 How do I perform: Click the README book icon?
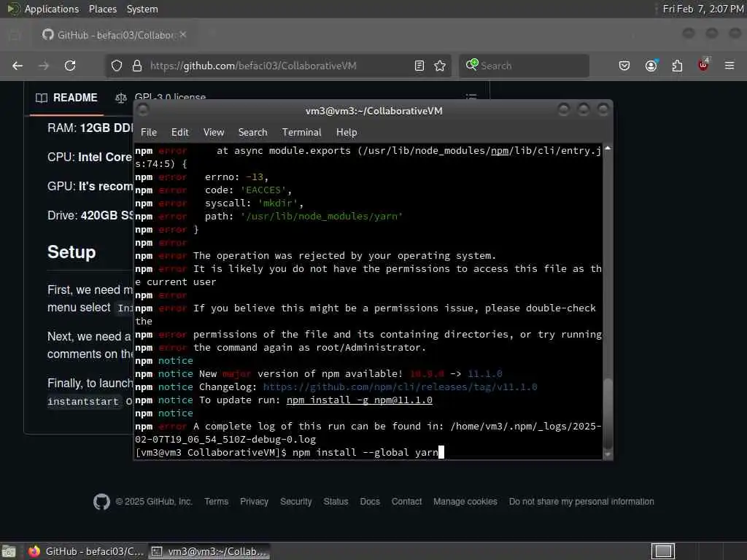coord(42,98)
